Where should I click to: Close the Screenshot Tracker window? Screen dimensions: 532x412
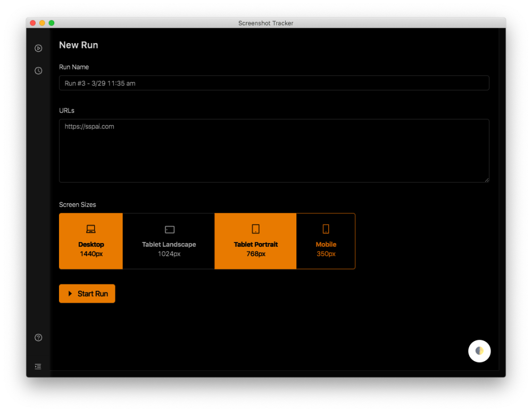[x=33, y=23]
